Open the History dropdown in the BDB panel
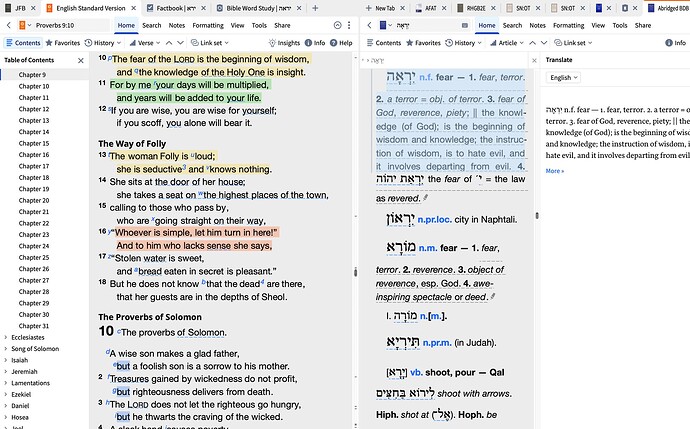Image resolution: width=690 pixels, height=429 pixels. pos(463,43)
